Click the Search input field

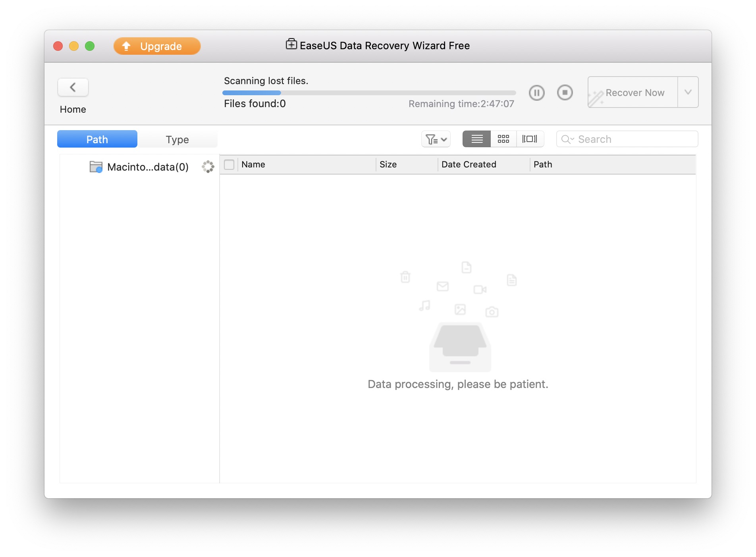click(x=627, y=139)
